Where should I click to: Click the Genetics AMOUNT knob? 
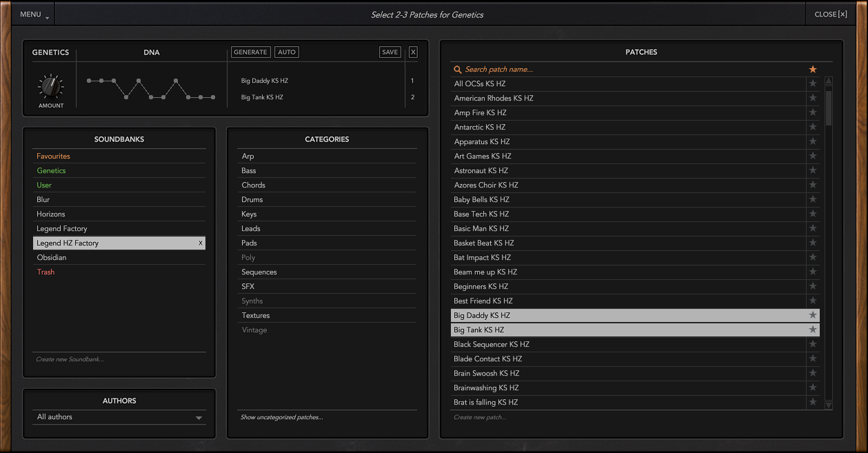click(50, 86)
